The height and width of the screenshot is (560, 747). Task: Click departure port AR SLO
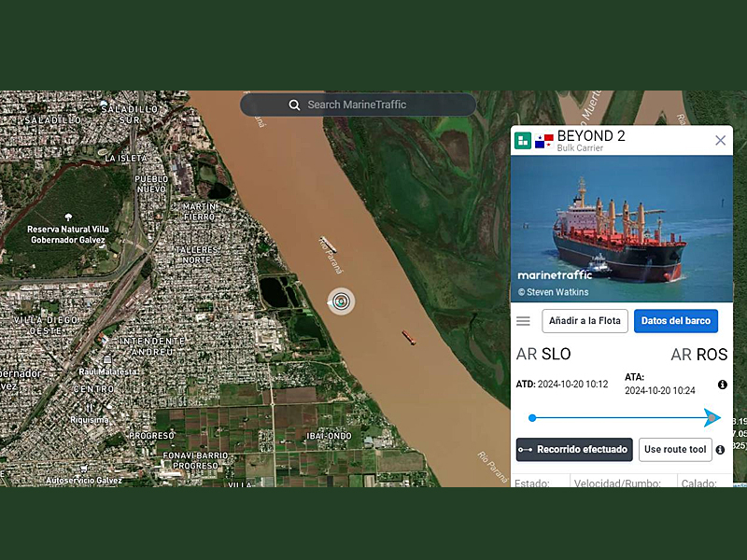[543, 355]
